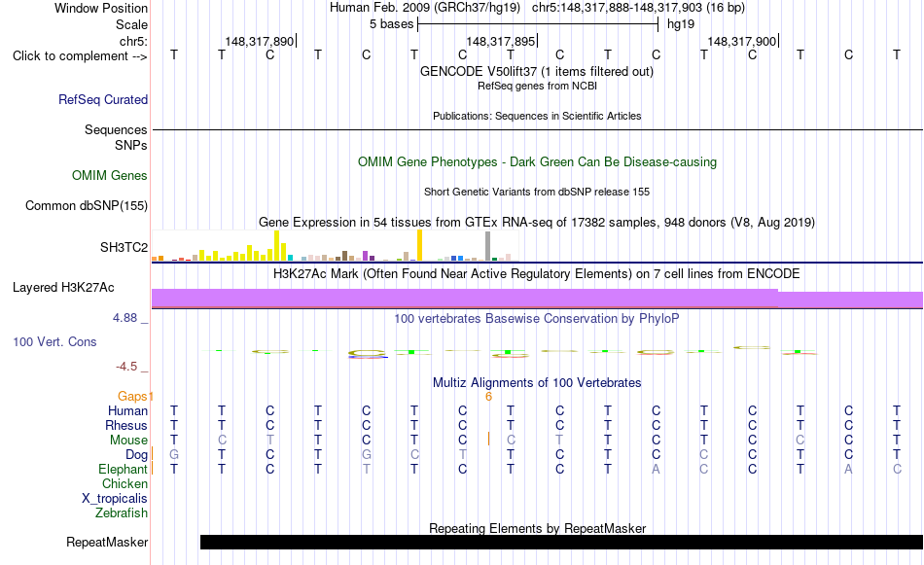The width and height of the screenshot is (924, 565).
Task: Click the -4.5 PhyloP lower limit value
Action: pyautogui.click(x=126, y=367)
